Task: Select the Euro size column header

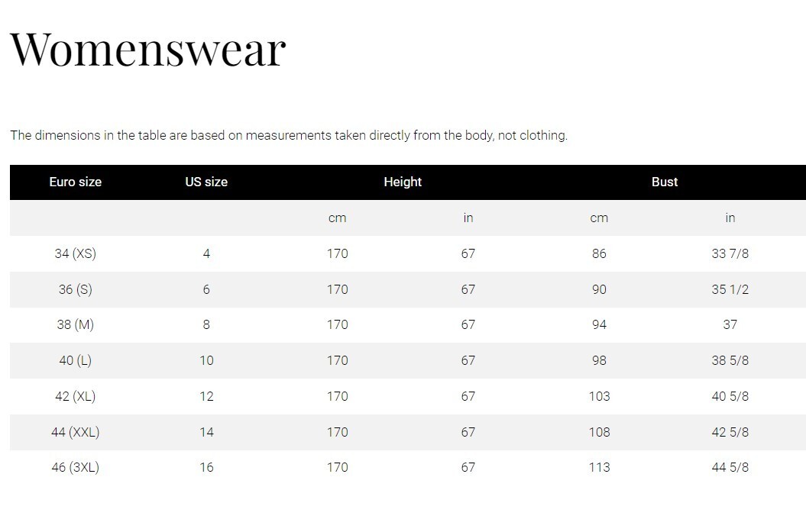Action: [x=76, y=182]
